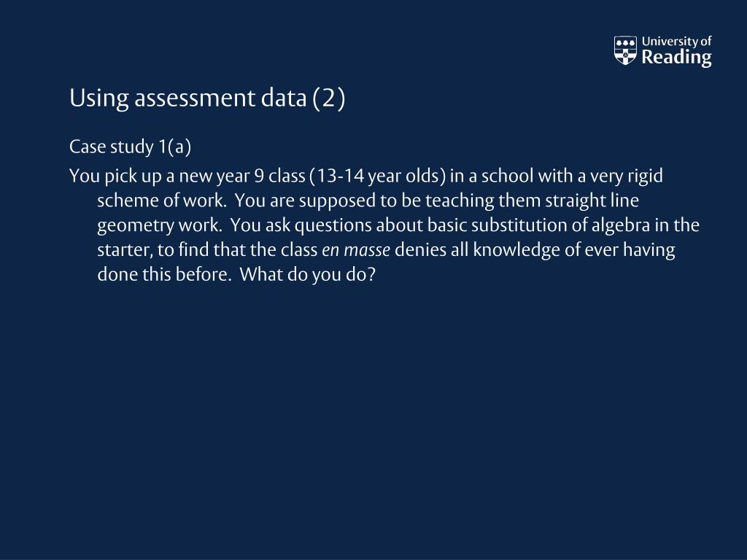
Task: Click the words 'geometry work' in paragraph
Action: [158, 225]
